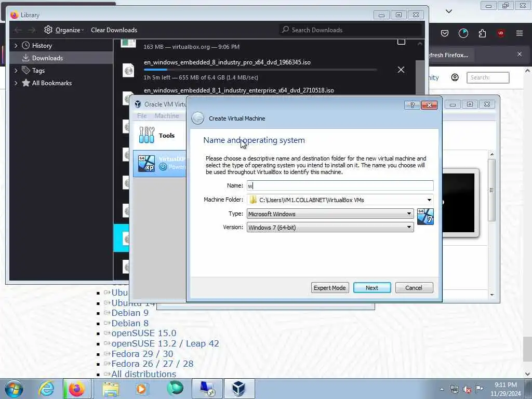This screenshot has width=532, height=399.
Task: Open the Fedora 29 / 30 link
Action: (x=142, y=354)
